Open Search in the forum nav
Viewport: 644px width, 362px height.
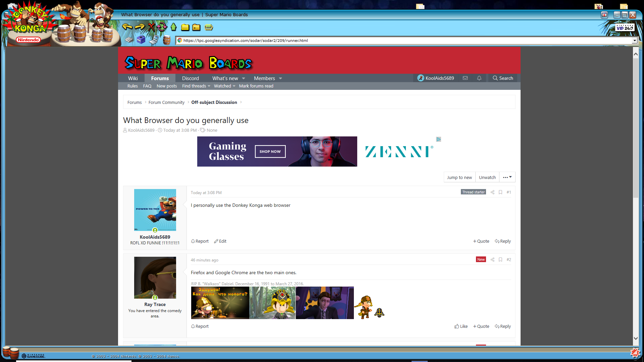click(503, 78)
